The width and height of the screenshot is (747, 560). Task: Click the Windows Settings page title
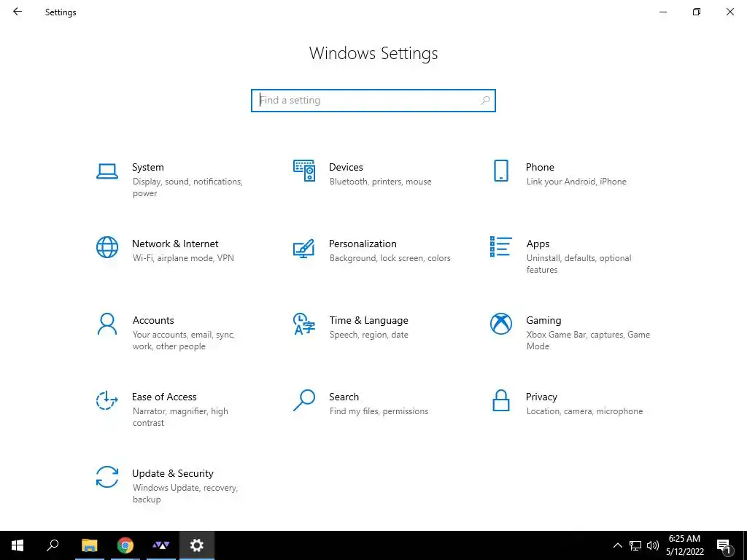click(x=373, y=53)
